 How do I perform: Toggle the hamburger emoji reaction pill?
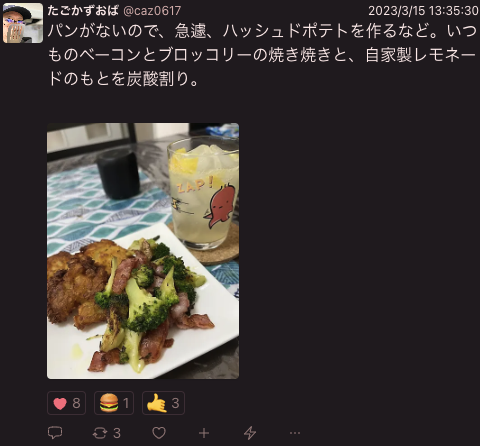coord(114,403)
